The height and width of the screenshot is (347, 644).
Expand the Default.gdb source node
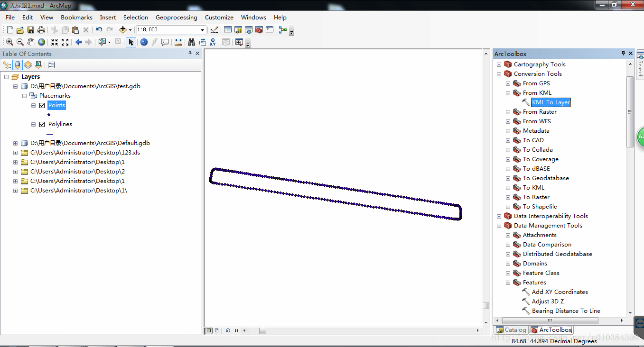point(15,143)
